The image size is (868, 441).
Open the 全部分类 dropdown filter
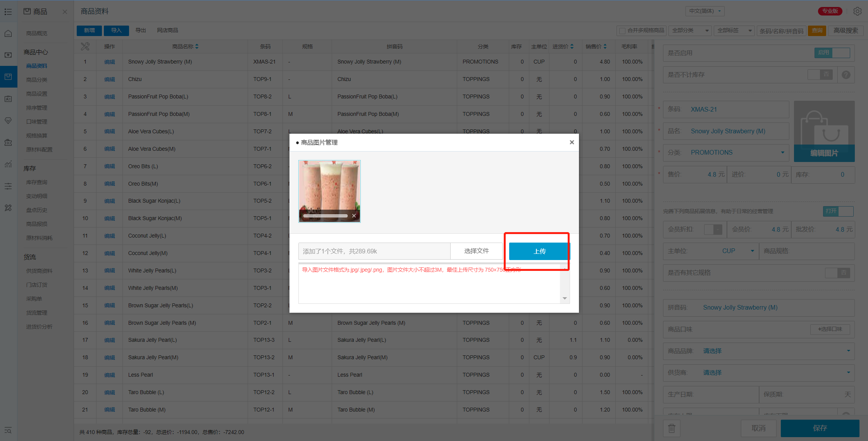690,31
